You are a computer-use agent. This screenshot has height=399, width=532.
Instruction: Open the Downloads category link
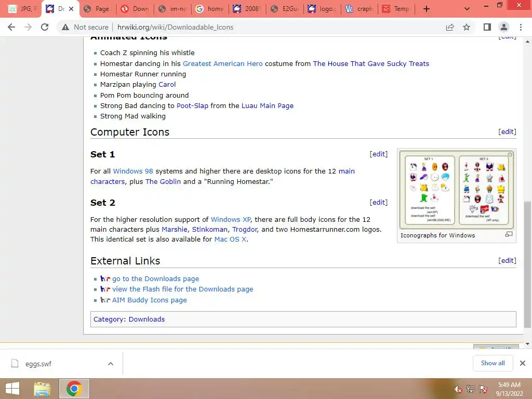[x=147, y=320]
